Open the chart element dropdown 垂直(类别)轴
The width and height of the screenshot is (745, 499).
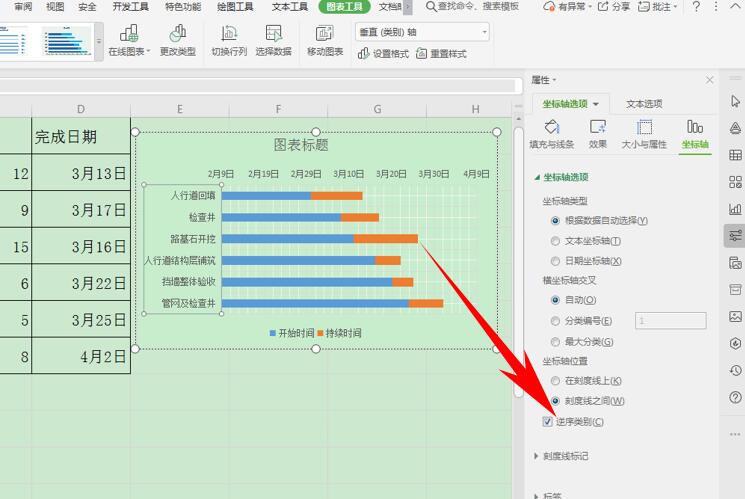(x=422, y=32)
